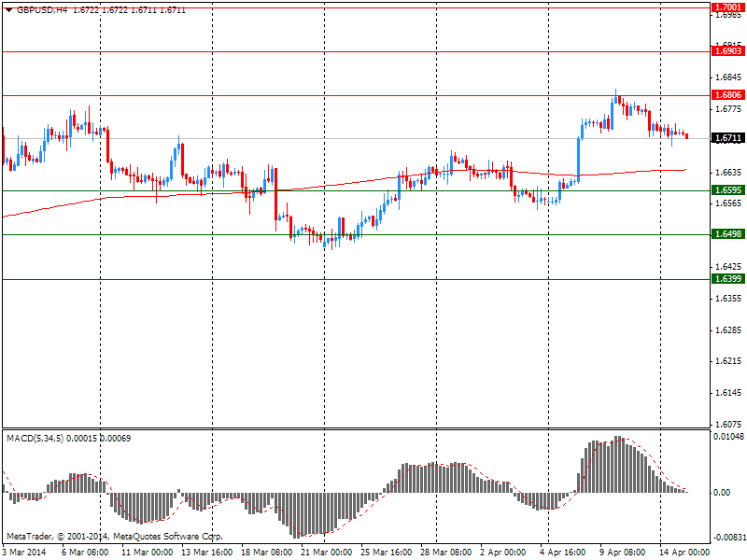Click the 0.01048 MACD scale maximum
The image size is (747, 560).
(x=728, y=437)
